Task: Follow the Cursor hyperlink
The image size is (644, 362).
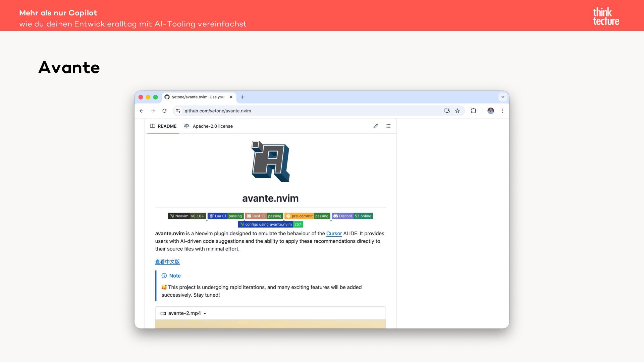Action: (x=334, y=234)
